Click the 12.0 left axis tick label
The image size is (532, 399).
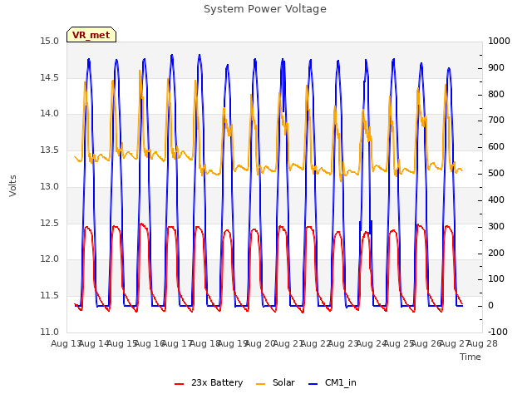point(50,259)
